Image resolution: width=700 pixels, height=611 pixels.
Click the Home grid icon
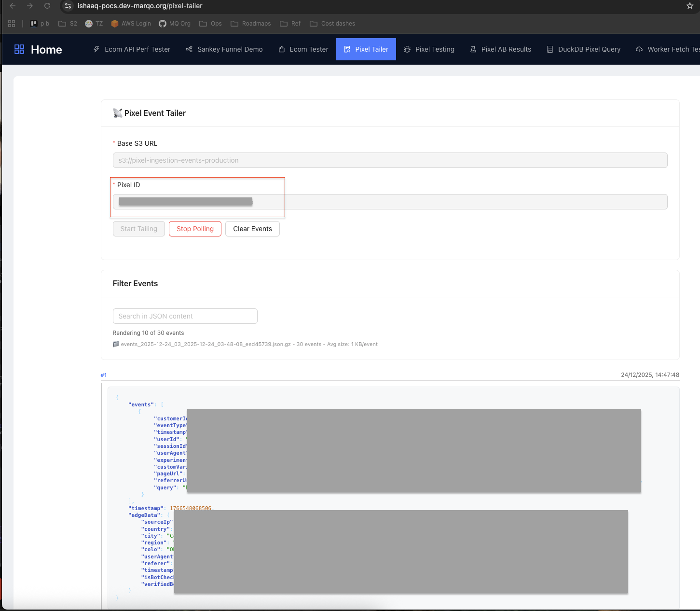[19, 49]
